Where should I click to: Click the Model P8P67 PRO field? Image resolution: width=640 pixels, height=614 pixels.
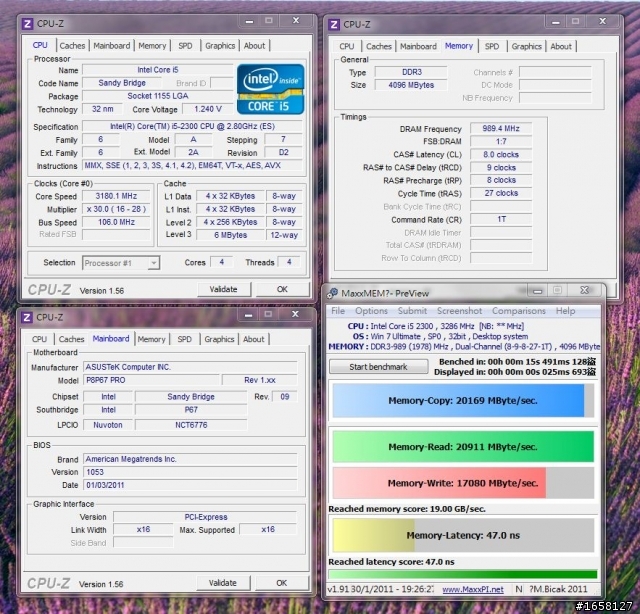[151, 380]
